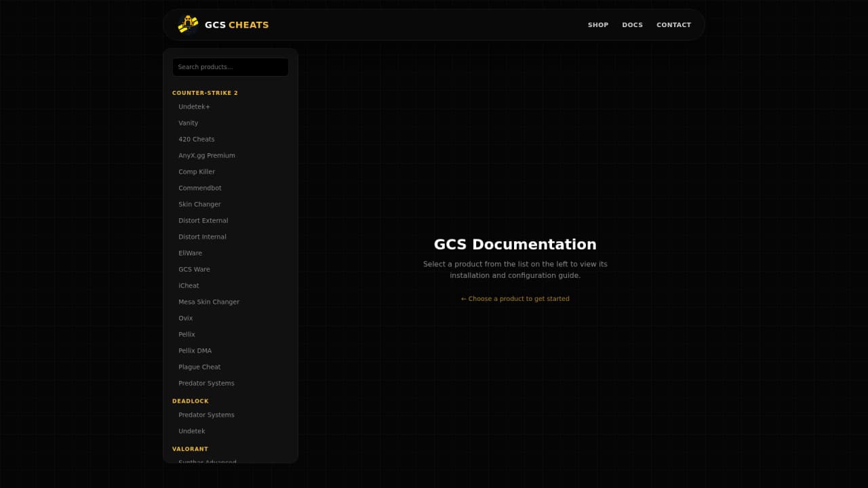
Task: Open the 420 Cheats documentation
Action: [x=231, y=140]
